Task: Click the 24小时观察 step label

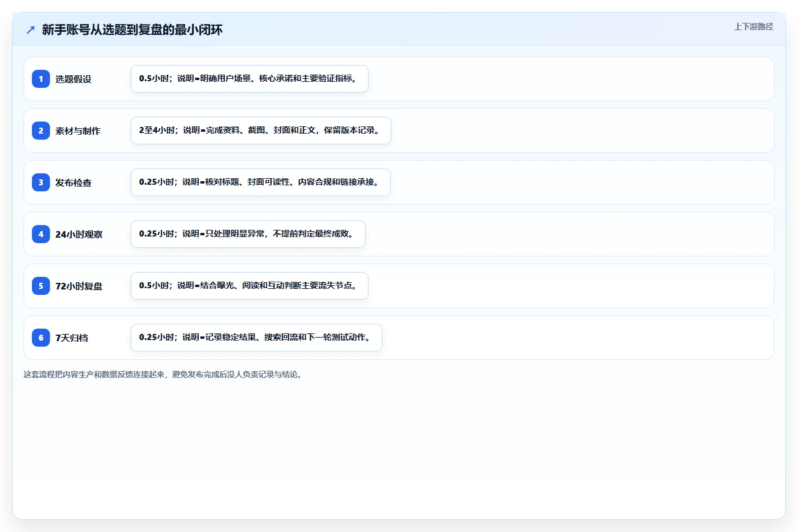Action: tap(79, 234)
